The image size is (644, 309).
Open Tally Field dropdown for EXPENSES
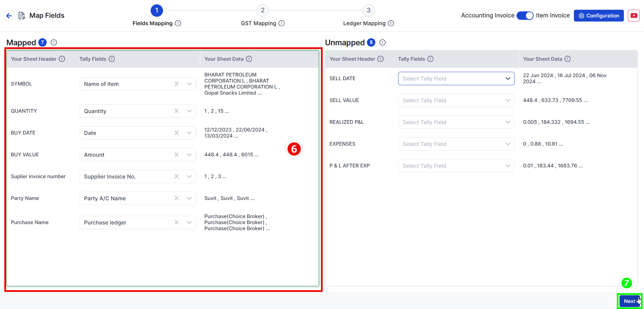(456, 144)
